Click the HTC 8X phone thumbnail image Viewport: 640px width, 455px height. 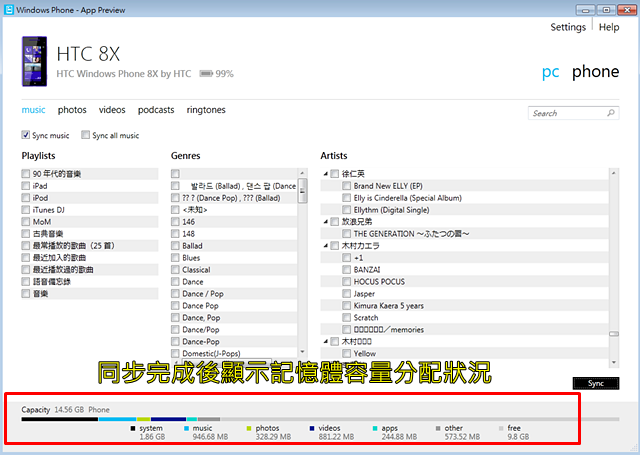[x=34, y=61]
